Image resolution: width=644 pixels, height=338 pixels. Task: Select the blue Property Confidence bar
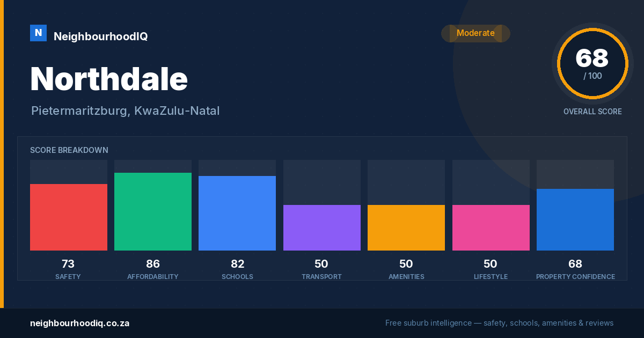click(x=575, y=219)
